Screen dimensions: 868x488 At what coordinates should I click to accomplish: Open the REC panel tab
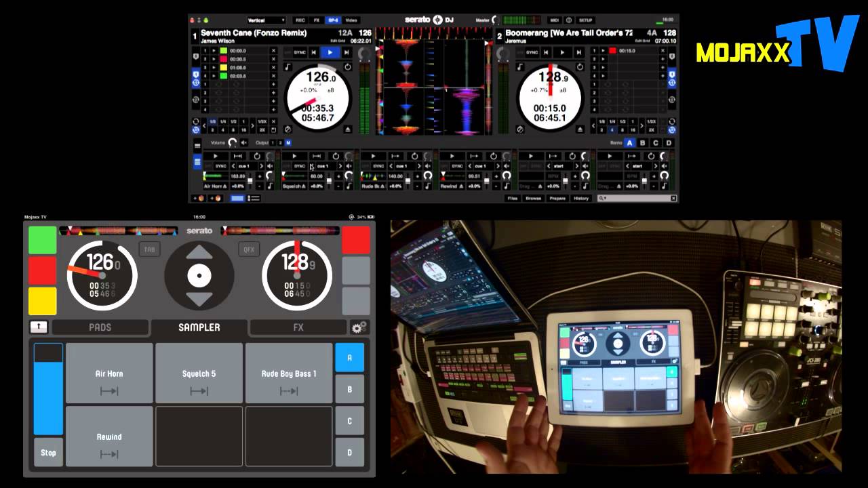[x=300, y=20]
